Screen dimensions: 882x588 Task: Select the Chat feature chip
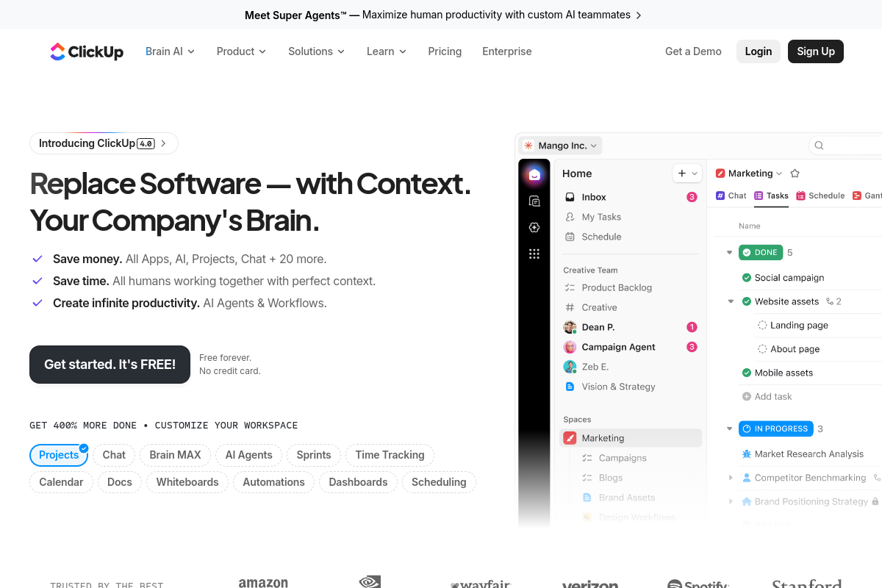pos(114,455)
